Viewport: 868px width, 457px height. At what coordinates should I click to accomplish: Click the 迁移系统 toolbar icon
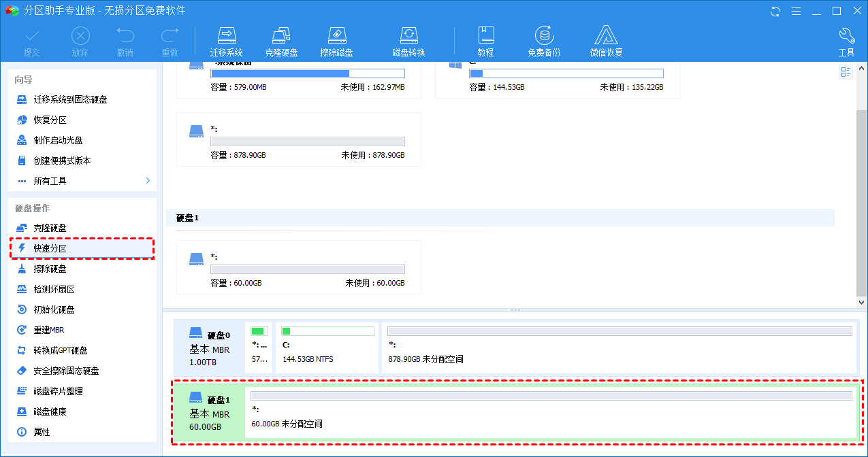click(x=226, y=41)
